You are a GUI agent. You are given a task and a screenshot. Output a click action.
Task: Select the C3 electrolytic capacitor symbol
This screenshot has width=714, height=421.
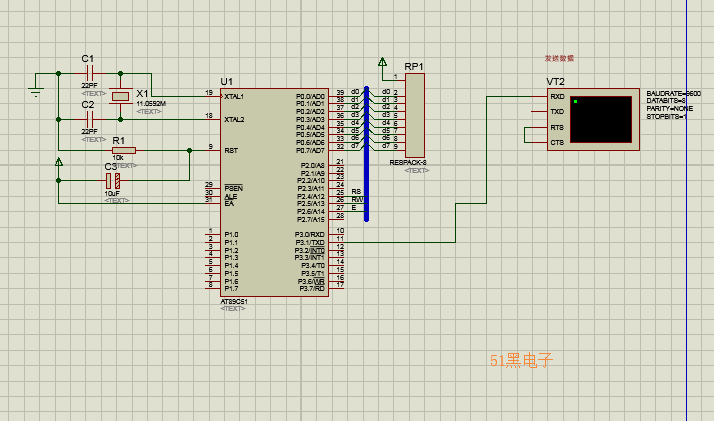[x=113, y=181]
